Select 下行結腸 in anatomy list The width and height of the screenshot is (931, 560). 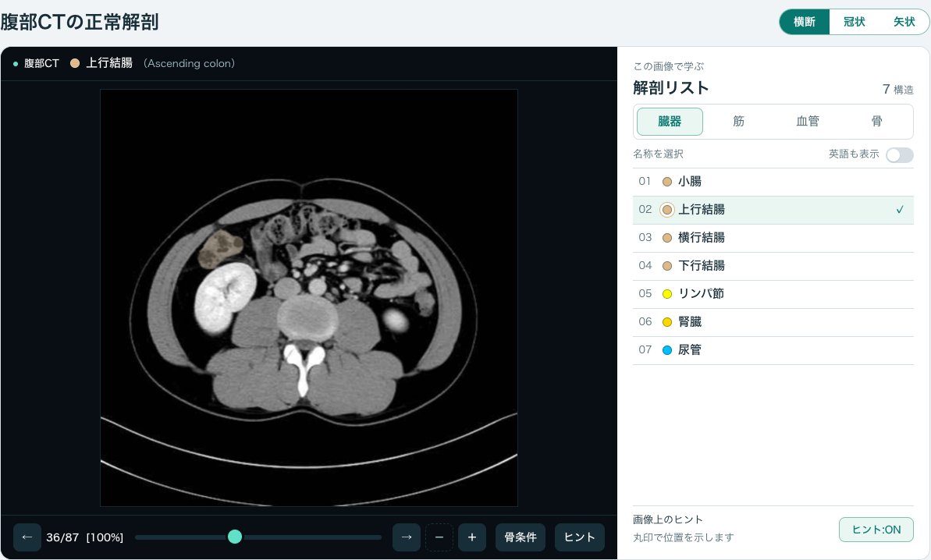[773, 266]
